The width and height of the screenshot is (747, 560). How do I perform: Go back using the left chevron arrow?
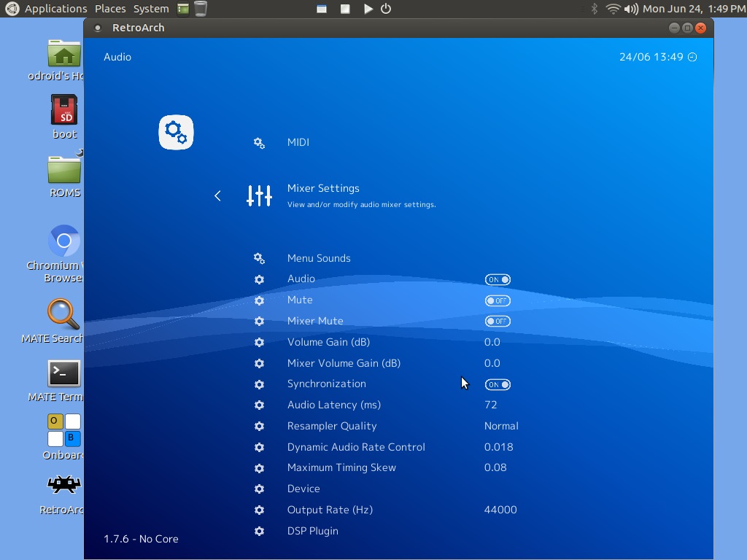pos(217,195)
